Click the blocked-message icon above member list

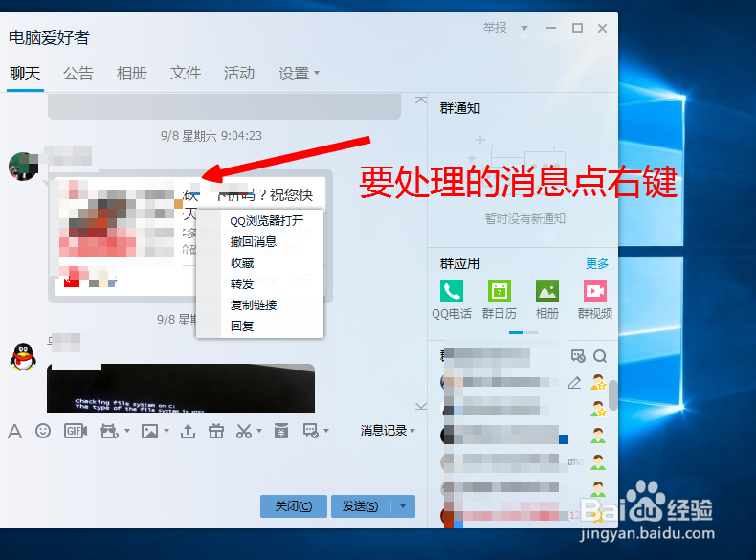coord(578,356)
